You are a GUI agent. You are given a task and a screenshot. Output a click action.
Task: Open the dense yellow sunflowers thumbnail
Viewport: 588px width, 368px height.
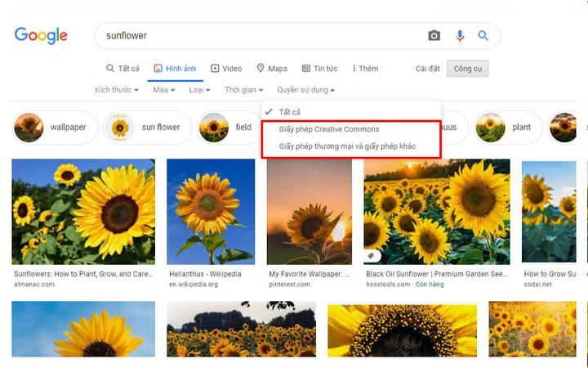pos(532,329)
